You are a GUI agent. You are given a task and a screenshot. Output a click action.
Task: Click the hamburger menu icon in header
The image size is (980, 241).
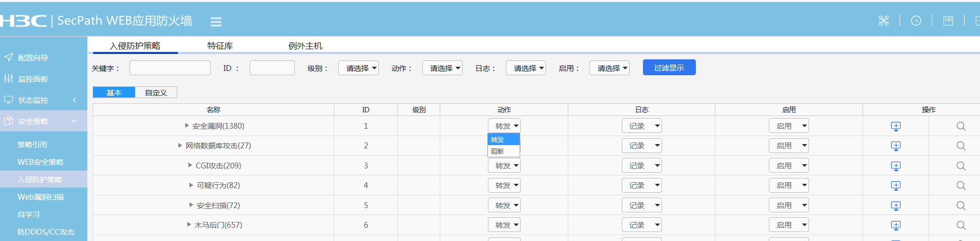(x=216, y=22)
